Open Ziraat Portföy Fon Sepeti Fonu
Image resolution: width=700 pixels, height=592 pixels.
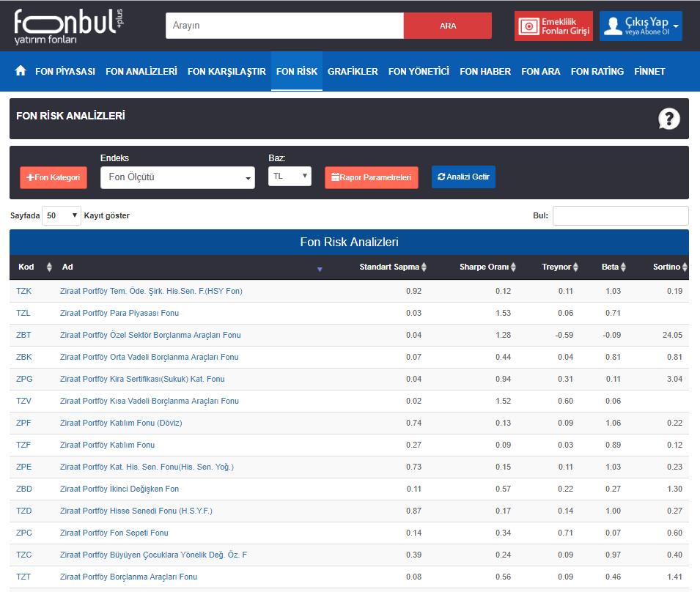[114, 533]
